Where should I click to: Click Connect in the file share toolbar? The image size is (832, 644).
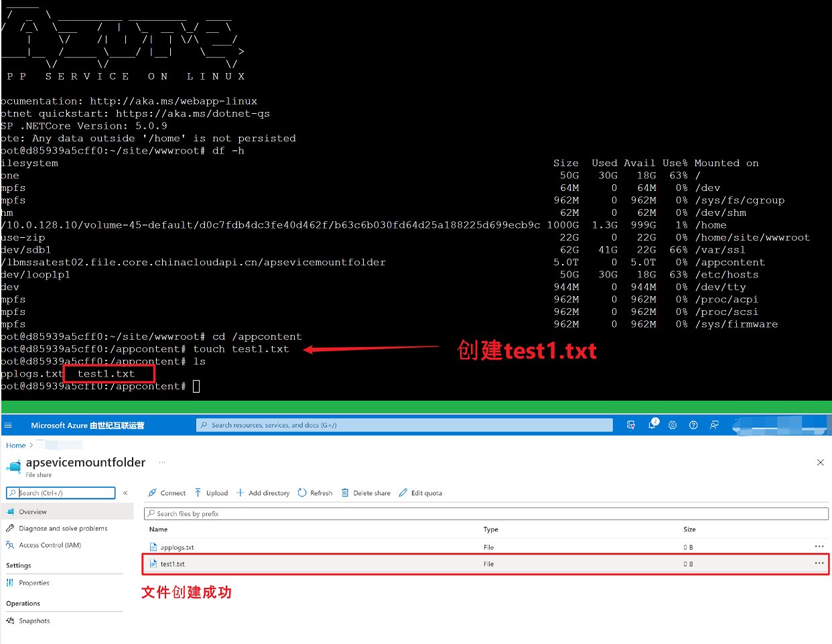167,493
